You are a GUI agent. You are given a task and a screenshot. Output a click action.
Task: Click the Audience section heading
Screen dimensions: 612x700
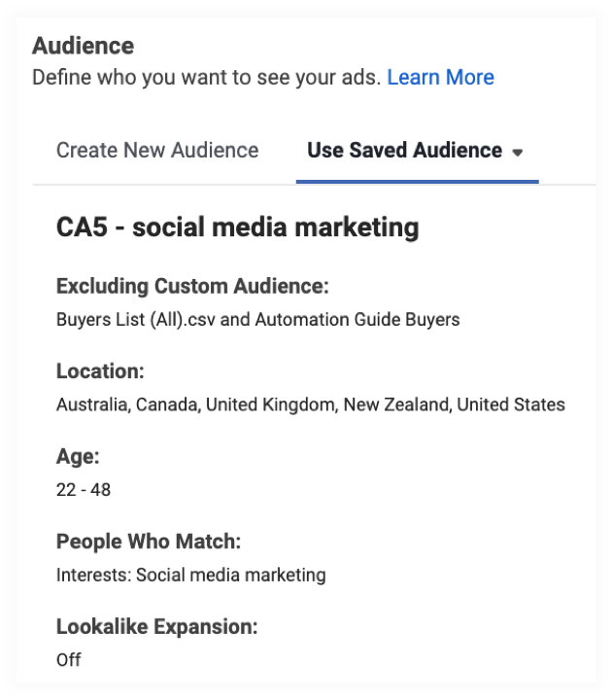[83, 46]
